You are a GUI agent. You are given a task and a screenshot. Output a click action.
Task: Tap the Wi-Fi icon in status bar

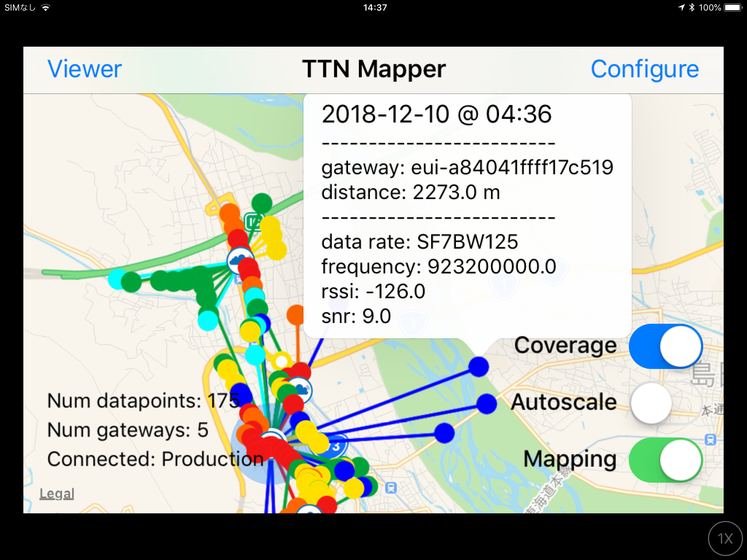(x=46, y=7)
